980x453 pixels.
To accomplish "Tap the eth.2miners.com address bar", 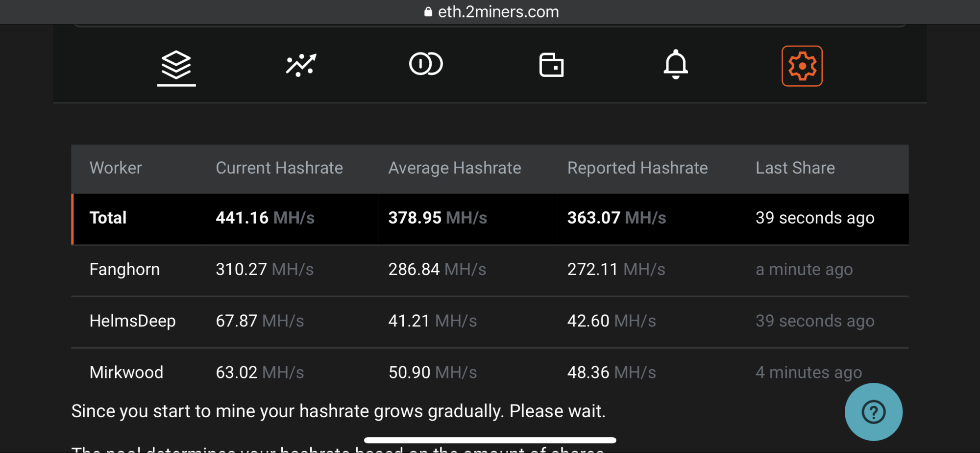I will 498,12.
